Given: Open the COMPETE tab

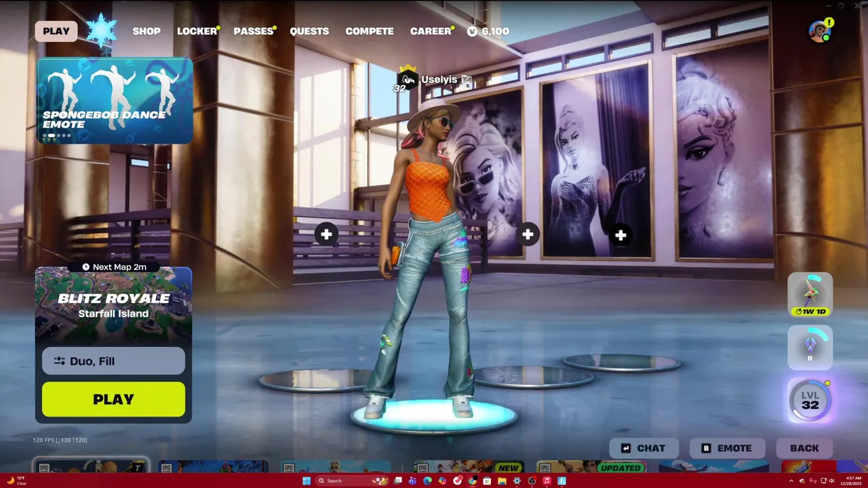Looking at the screenshot, I should click(x=370, y=31).
